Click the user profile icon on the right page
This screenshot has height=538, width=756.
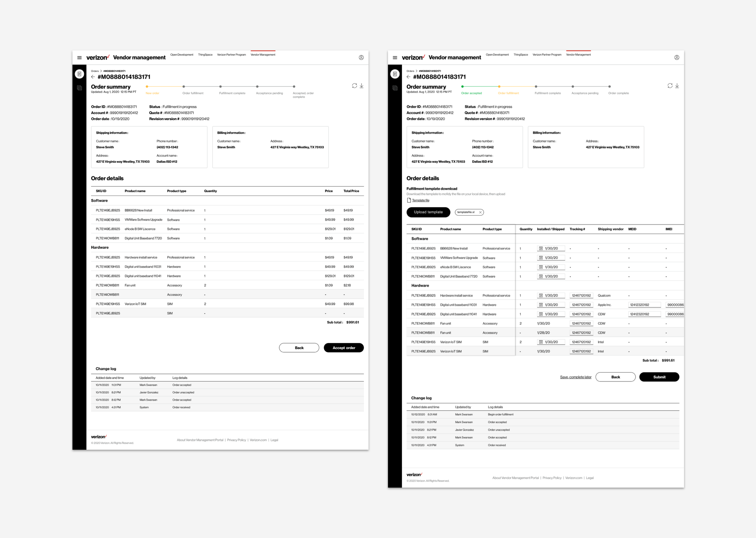676,57
